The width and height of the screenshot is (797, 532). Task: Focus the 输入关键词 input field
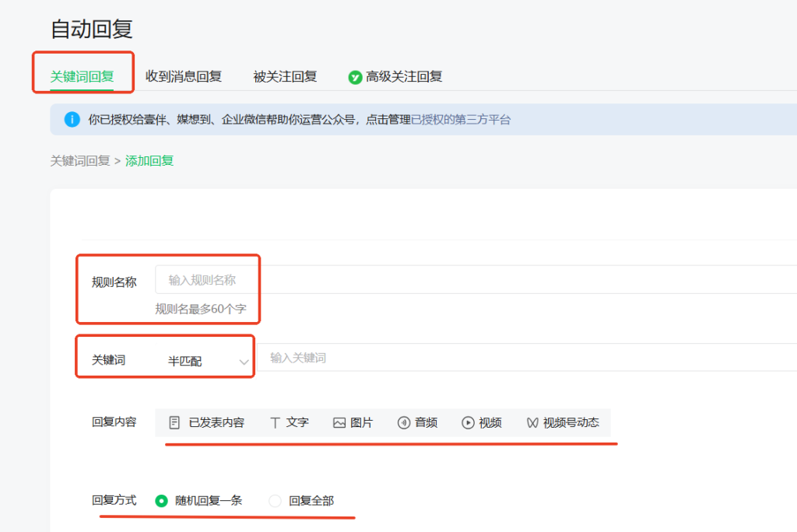tap(527, 357)
